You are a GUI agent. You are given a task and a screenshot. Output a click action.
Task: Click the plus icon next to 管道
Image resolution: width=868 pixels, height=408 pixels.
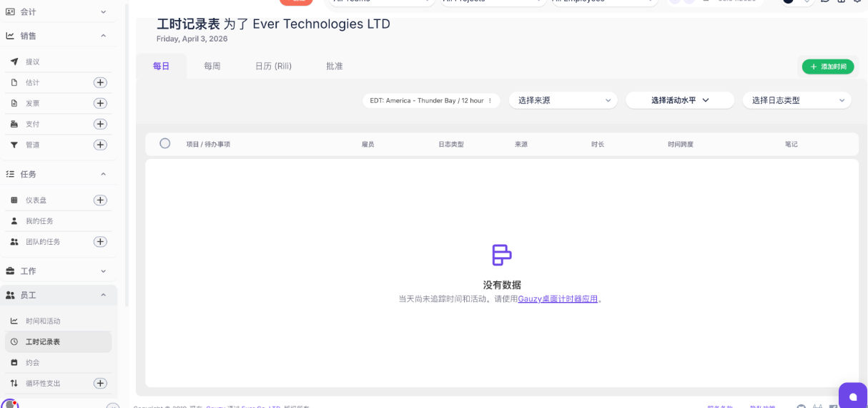101,145
